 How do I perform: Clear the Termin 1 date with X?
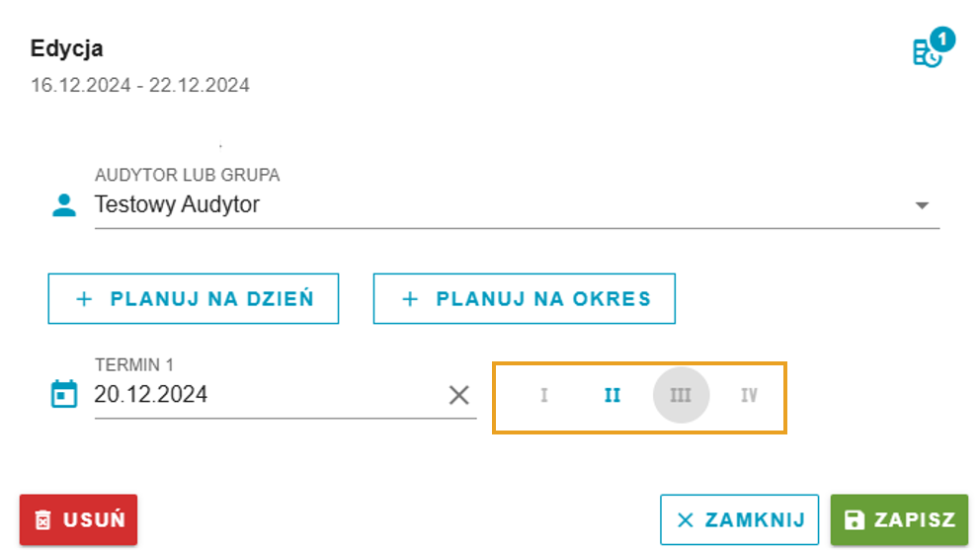coord(458,395)
